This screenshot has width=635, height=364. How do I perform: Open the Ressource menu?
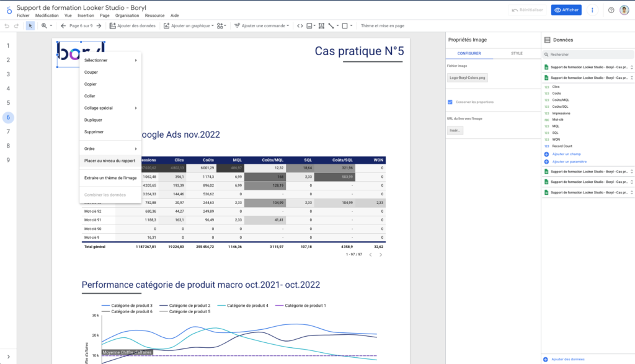pos(154,16)
